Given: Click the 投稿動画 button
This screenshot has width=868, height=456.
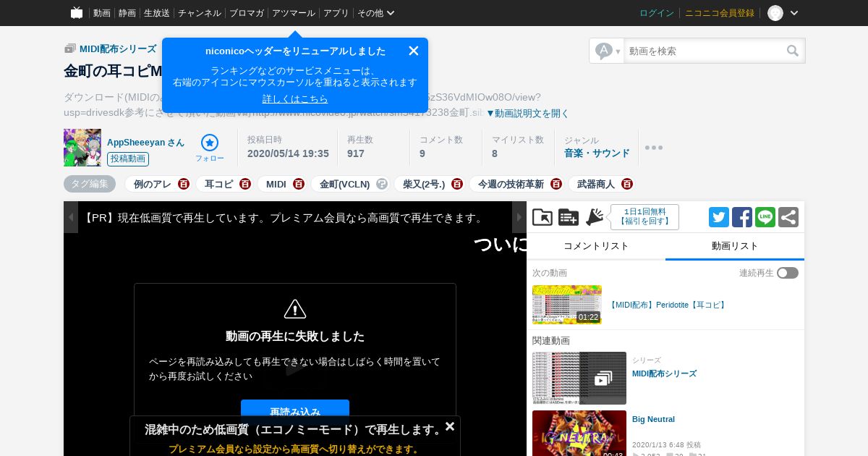Looking at the screenshot, I should click(128, 159).
